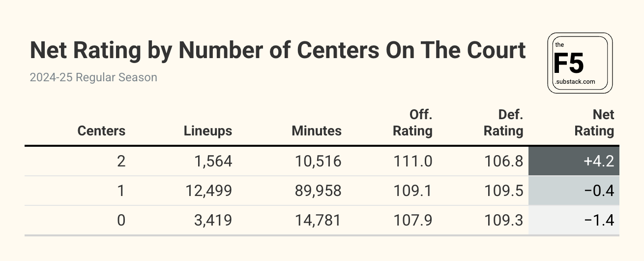Click the Def. Rating column header

(503, 123)
